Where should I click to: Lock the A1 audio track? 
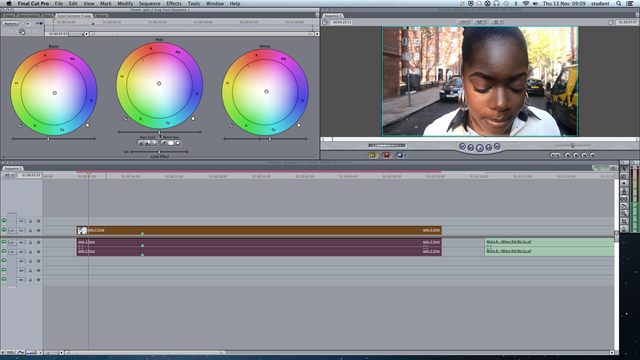[30, 242]
